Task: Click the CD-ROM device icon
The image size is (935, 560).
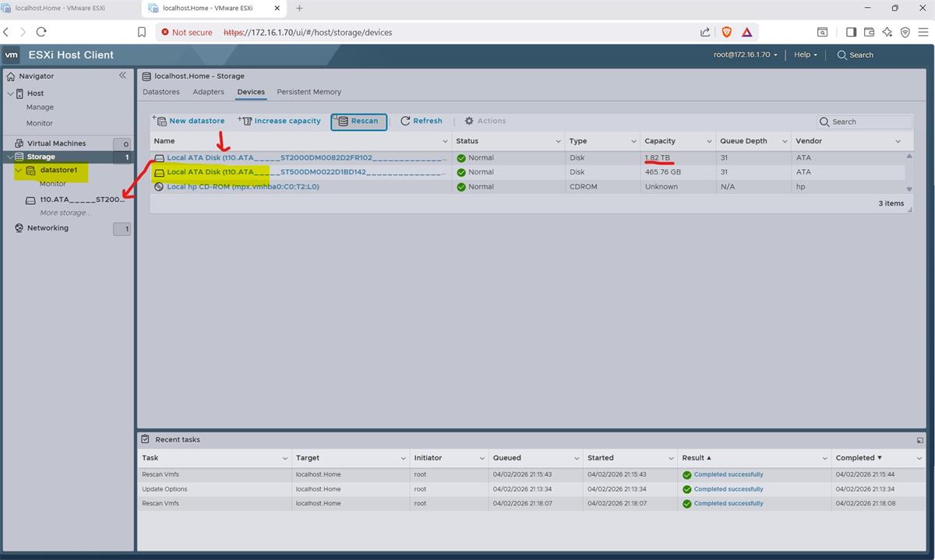Action: pos(159,187)
